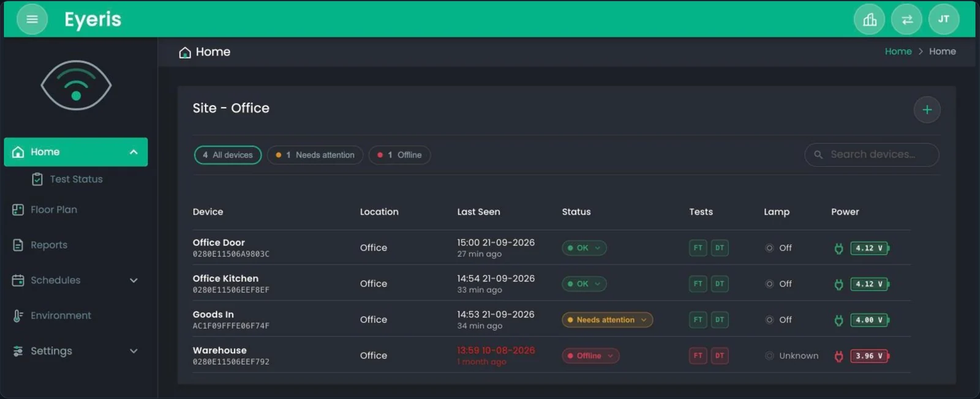The width and height of the screenshot is (980, 399).
Task: Click the lamp Off indicator for Goods In
Action: click(778, 319)
